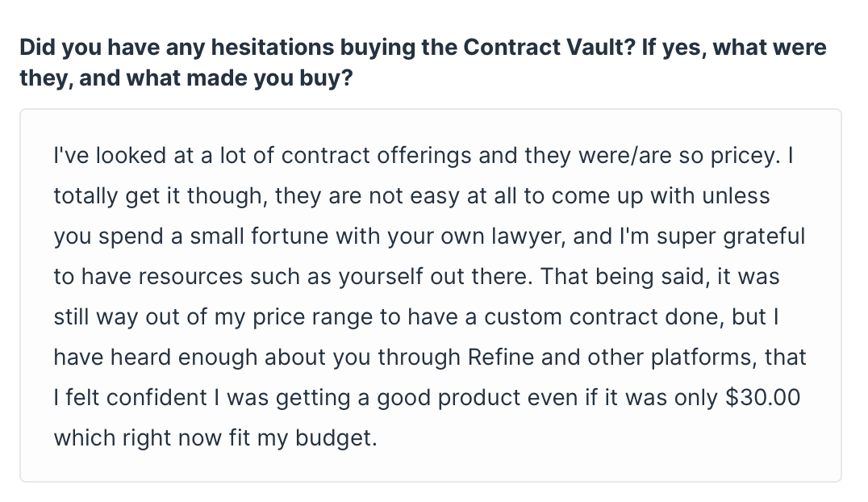Image resolution: width=868 pixels, height=502 pixels.
Task: Click the phrase 'I felt confident'
Action: (x=130, y=398)
